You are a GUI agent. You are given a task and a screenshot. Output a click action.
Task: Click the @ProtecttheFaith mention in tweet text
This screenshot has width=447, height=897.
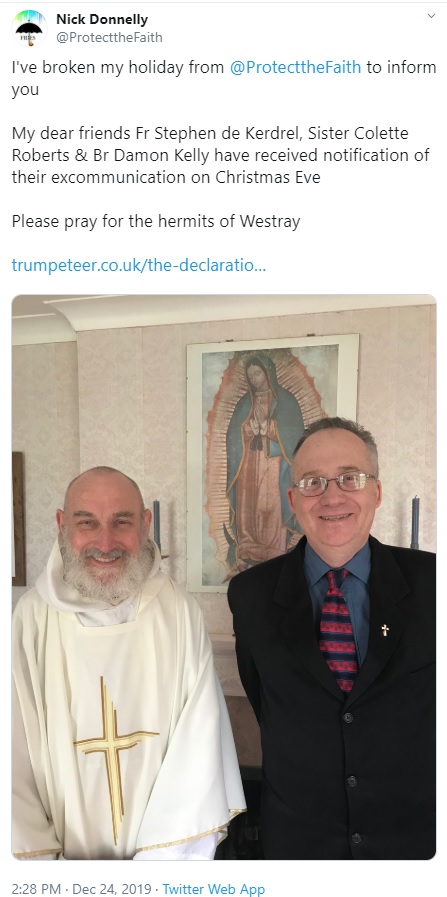[295, 68]
